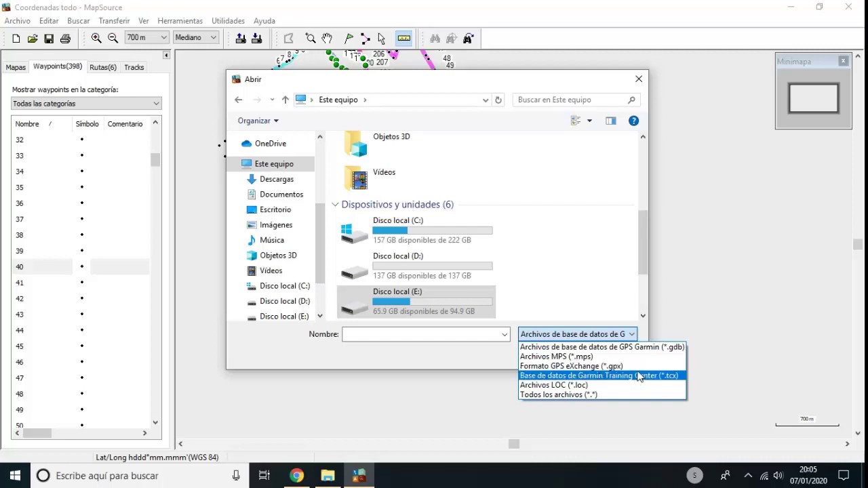Click the Receive from Device icon
Screen dimensions: 868x488
click(257, 39)
